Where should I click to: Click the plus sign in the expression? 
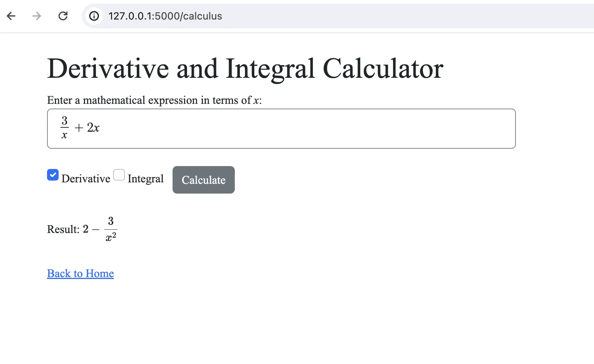coord(79,128)
